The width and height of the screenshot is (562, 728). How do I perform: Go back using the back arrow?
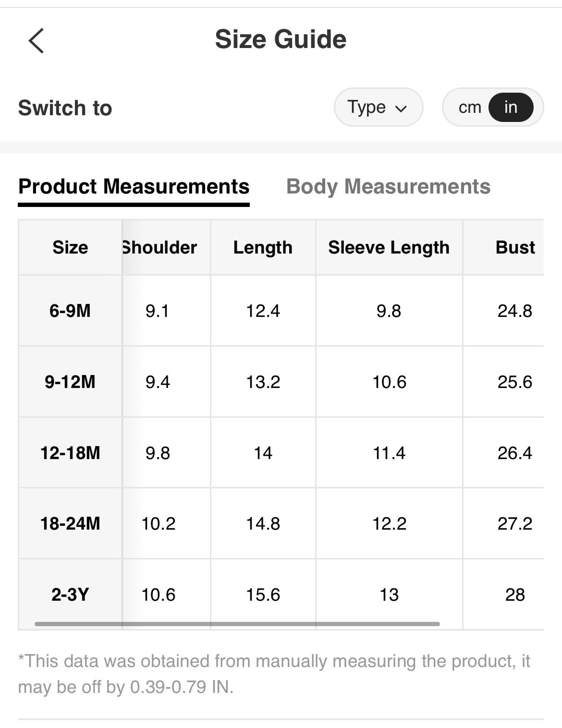[36, 40]
